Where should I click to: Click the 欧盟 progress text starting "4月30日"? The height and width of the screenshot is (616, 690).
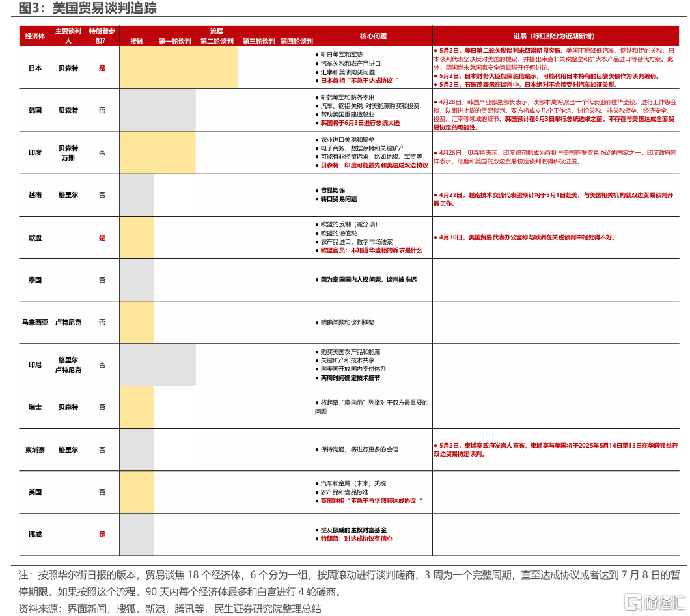click(524, 237)
